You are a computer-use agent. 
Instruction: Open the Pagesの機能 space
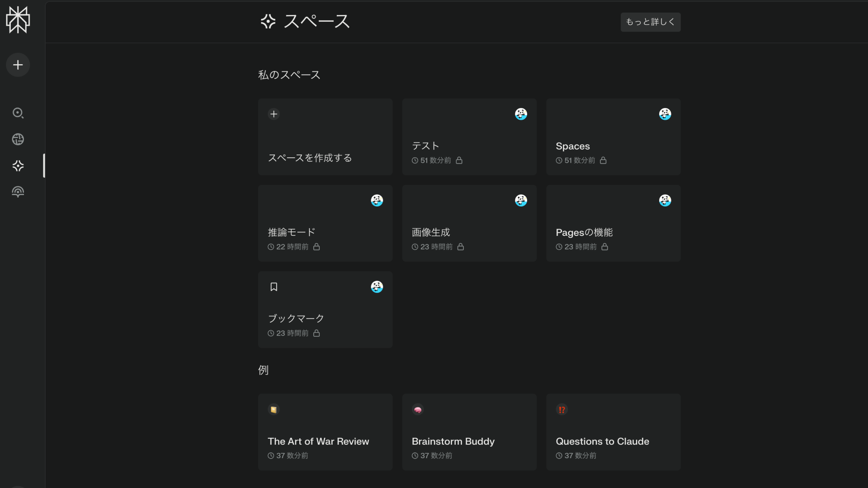coord(613,223)
